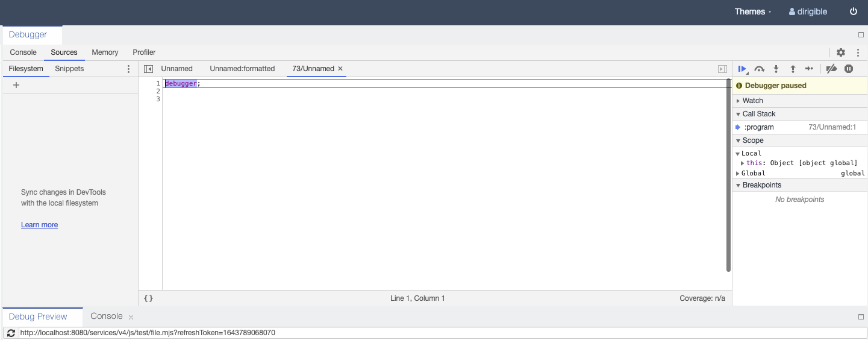Switch to the Console DevTools tab
Screen dimensions: 868x340
pos(23,52)
